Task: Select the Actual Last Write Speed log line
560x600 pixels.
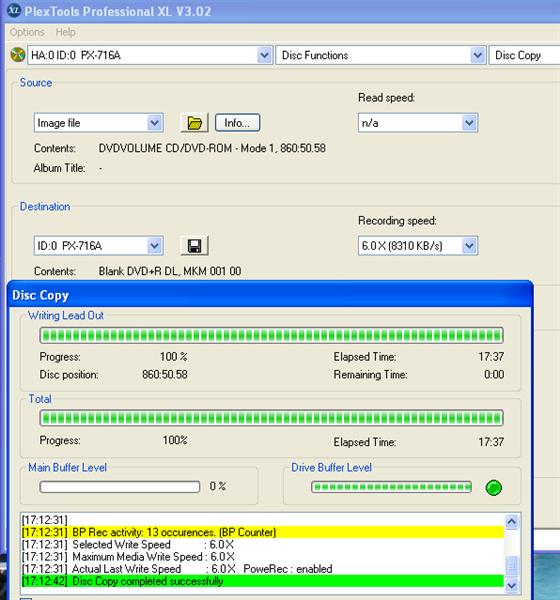Action: [x=263, y=569]
